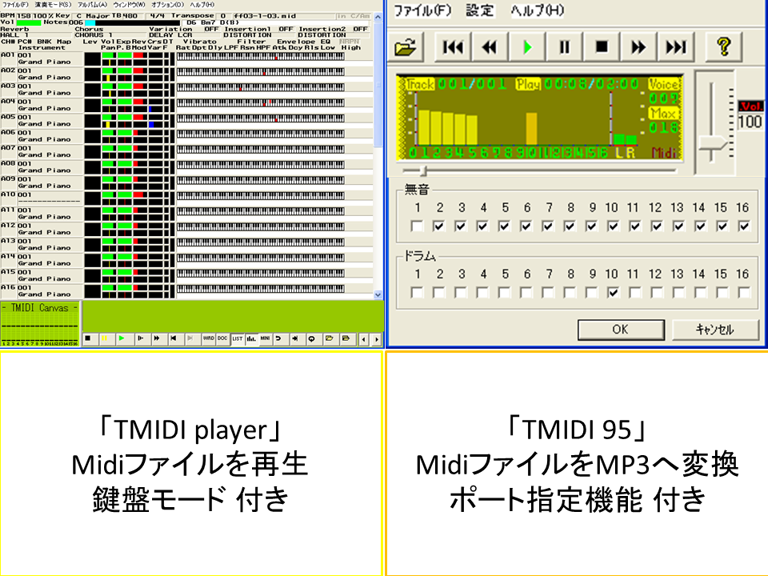The height and width of the screenshot is (576, 768).
Task: Click the キャンセル button
Action: click(715, 330)
